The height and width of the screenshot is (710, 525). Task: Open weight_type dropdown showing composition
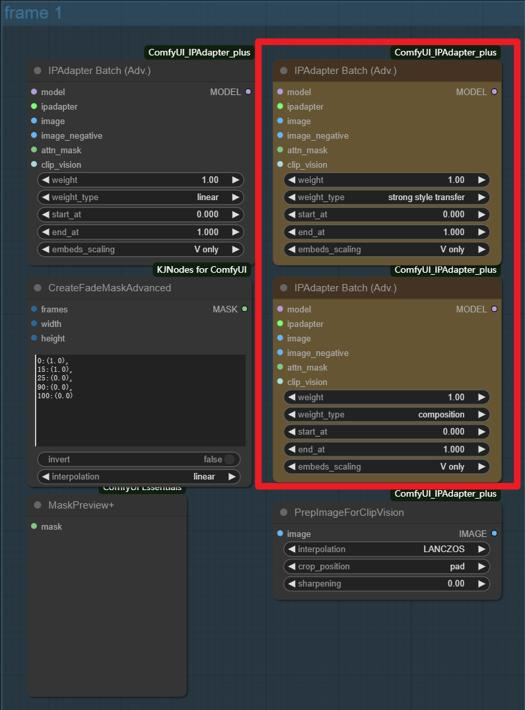click(386, 414)
